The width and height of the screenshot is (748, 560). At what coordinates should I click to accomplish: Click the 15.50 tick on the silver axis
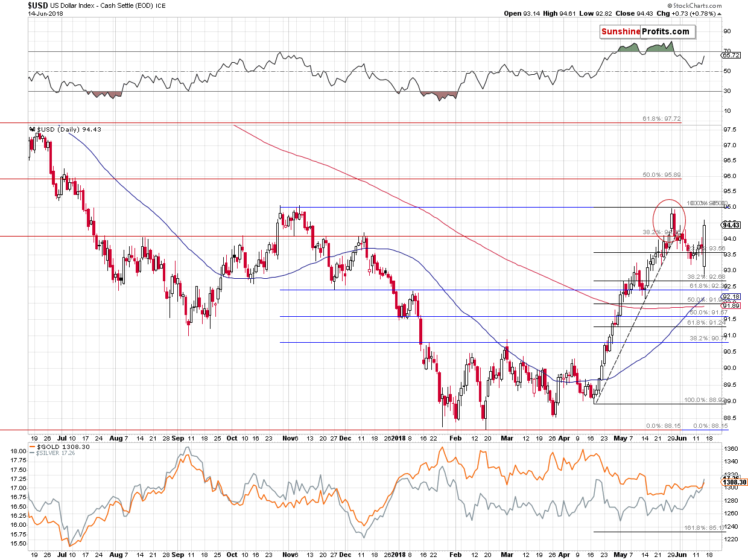[x=19, y=543]
